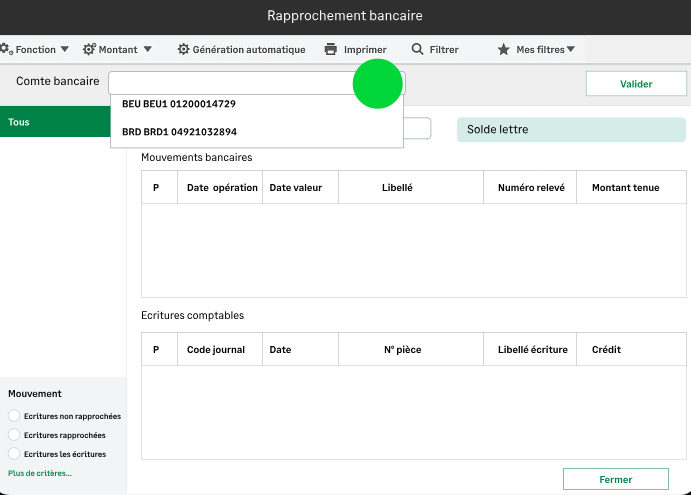Select Ecritures rapprochées radio button
Image resolution: width=691 pixels, height=495 pixels.
tap(14, 435)
